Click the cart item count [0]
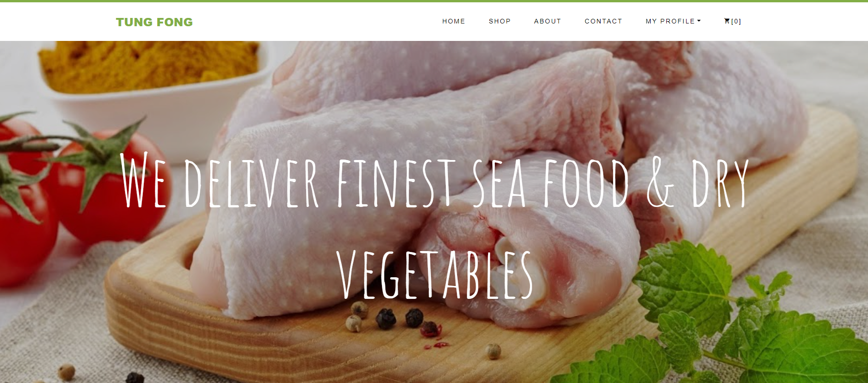The width and height of the screenshot is (868, 383). pyautogui.click(x=736, y=21)
